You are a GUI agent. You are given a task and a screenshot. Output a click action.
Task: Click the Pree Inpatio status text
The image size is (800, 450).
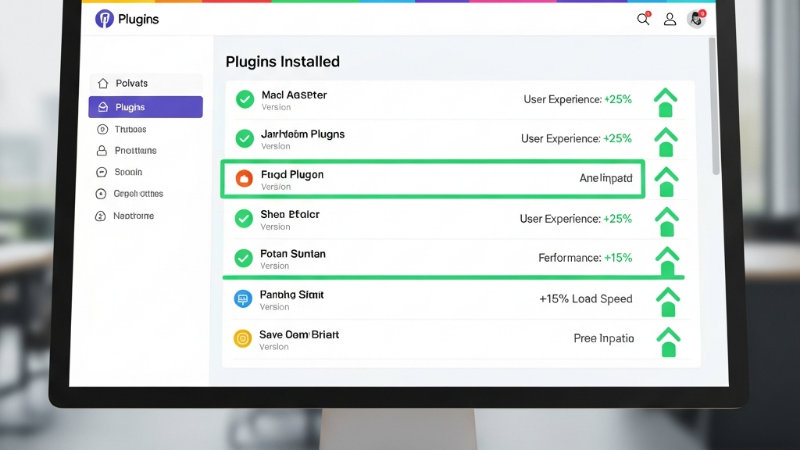(604, 338)
